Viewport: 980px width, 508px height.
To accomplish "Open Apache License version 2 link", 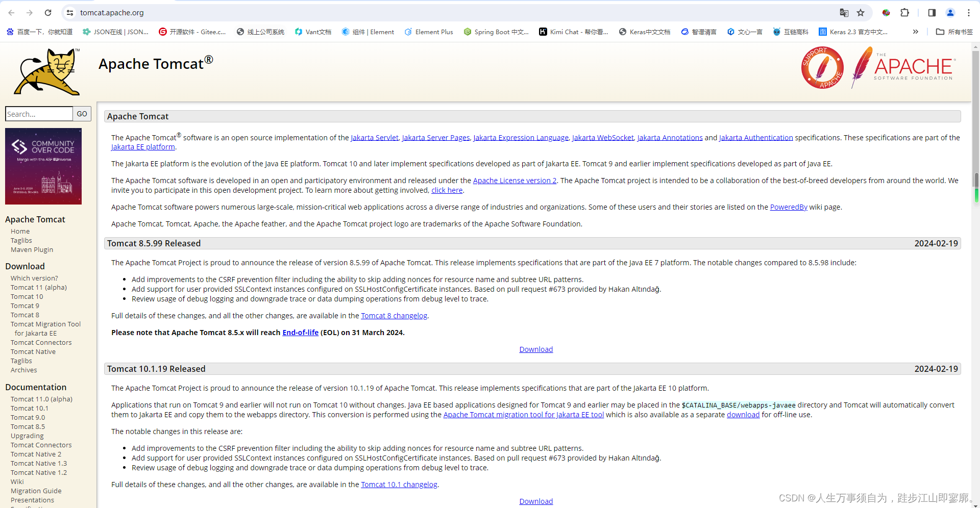I will tap(514, 181).
